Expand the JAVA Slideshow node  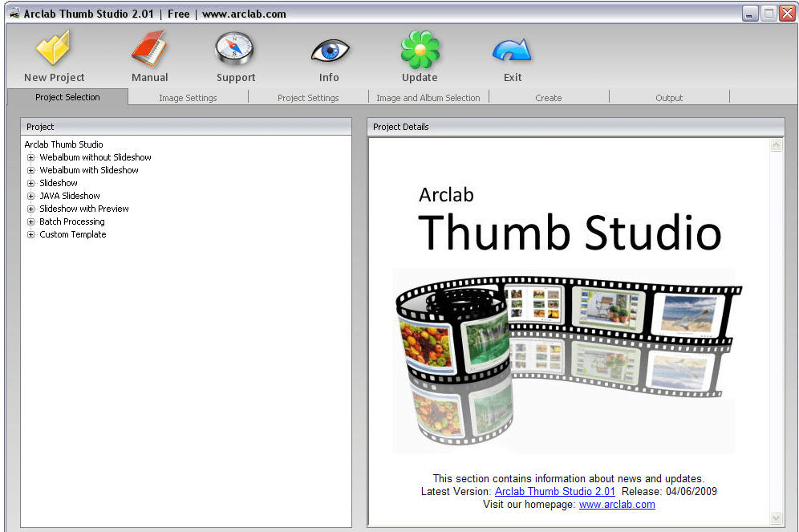point(31,196)
